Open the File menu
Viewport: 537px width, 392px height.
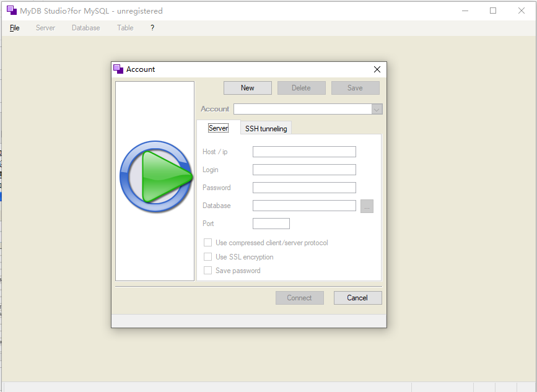(x=15, y=28)
